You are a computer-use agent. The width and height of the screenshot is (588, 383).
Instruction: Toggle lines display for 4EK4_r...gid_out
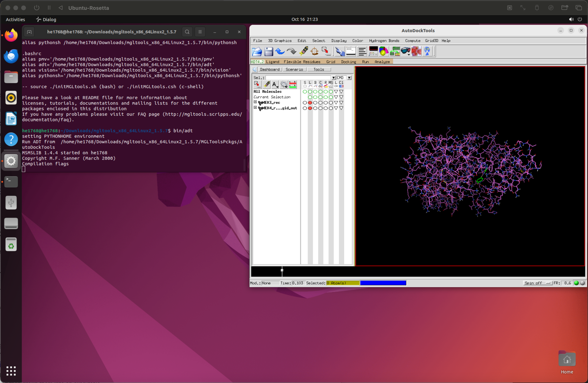pos(310,108)
